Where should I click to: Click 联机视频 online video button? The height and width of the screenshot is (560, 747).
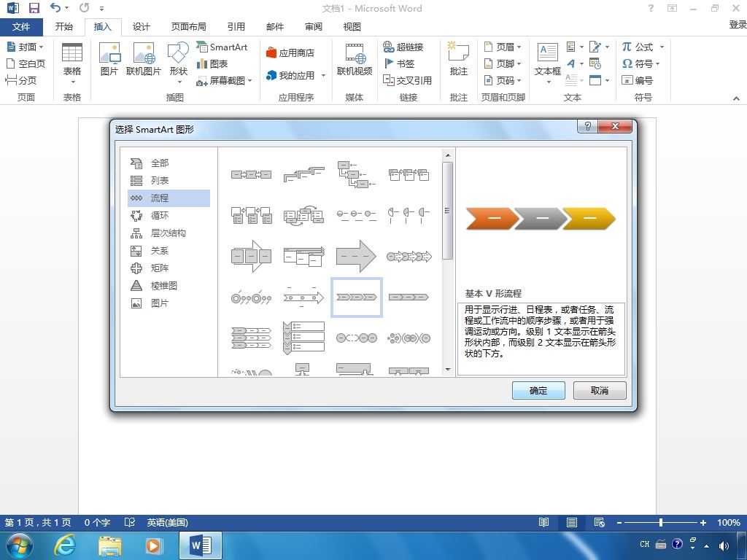tap(354, 59)
